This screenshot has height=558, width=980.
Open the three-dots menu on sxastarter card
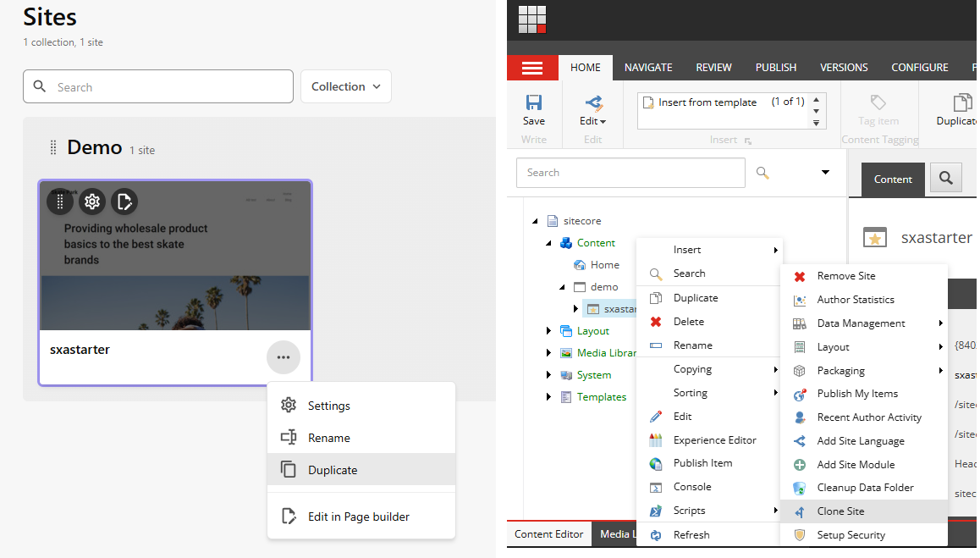point(283,357)
